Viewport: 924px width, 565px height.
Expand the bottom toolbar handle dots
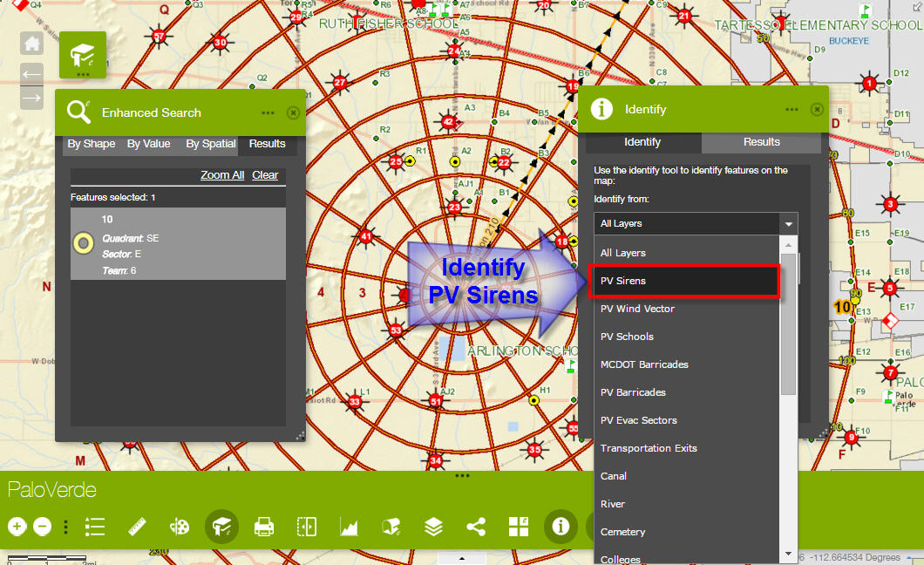coord(462,475)
